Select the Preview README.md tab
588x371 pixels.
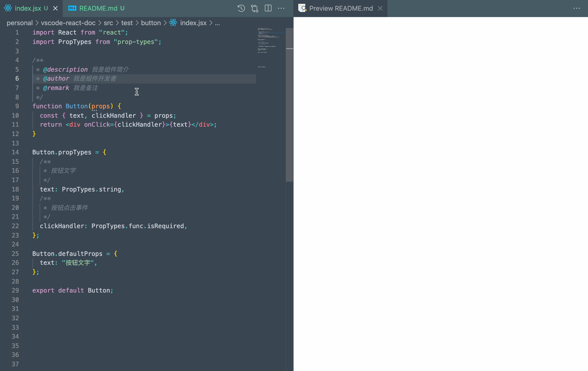(x=341, y=8)
